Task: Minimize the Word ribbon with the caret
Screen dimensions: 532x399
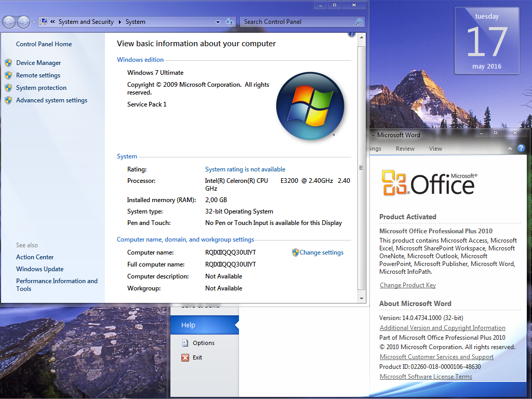Action: tap(510, 149)
